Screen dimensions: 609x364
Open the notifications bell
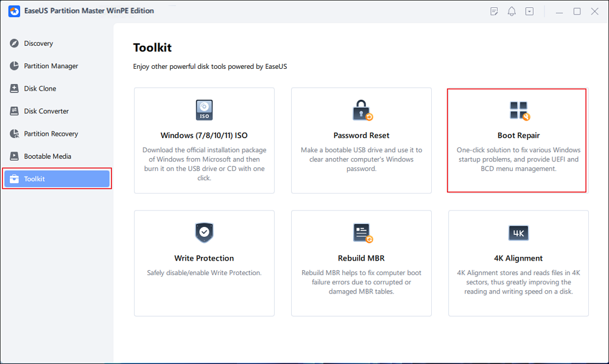point(512,11)
